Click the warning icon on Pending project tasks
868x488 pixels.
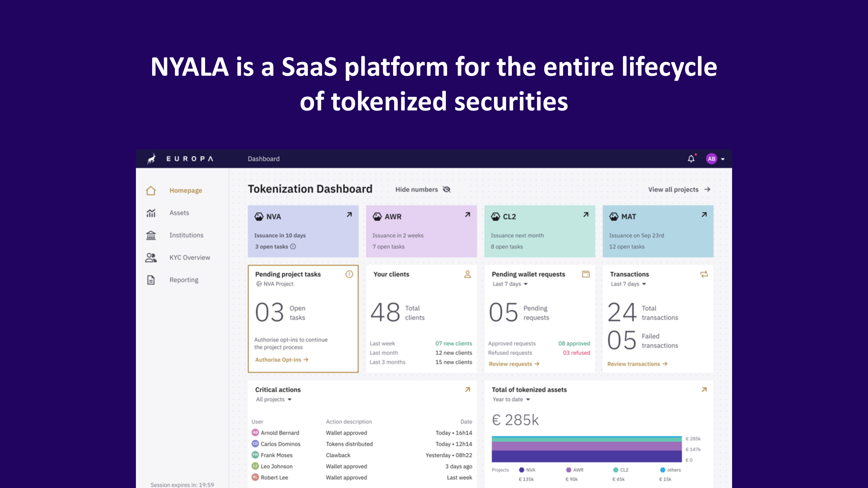coord(350,274)
